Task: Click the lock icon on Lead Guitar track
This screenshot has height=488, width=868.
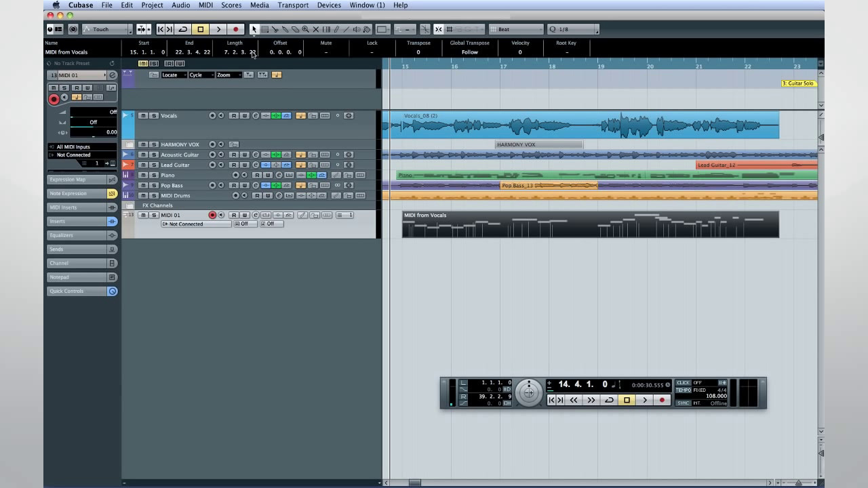Action: point(313,165)
